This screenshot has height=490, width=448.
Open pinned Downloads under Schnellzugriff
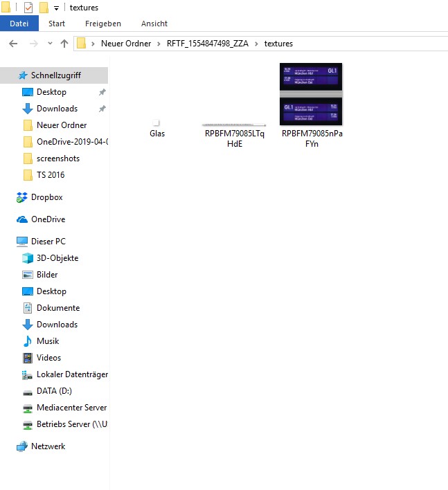click(x=57, y=109)
